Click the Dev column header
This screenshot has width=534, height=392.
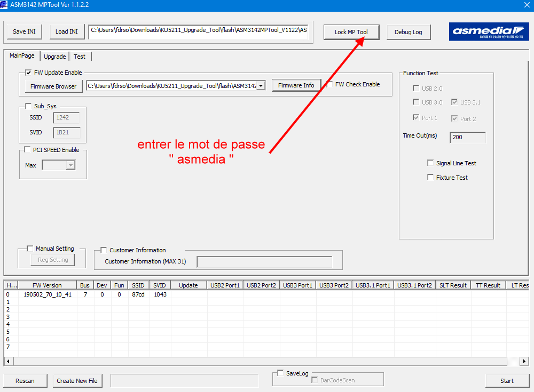(102, 285)
